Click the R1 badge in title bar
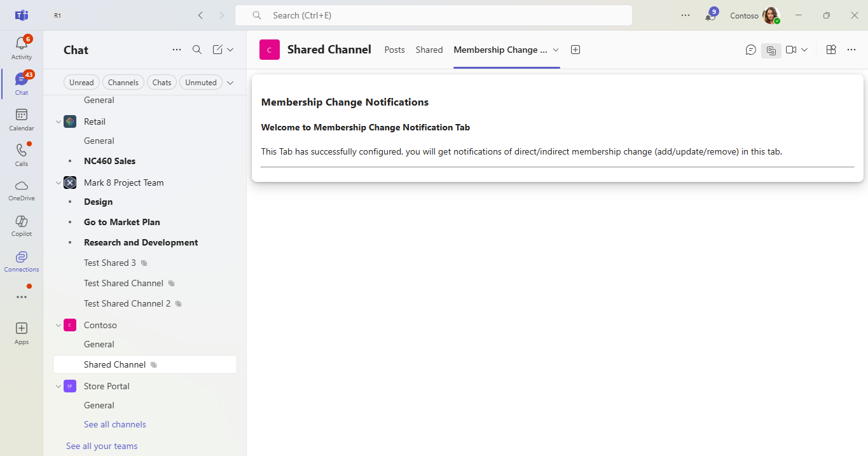 coord(58,15)
